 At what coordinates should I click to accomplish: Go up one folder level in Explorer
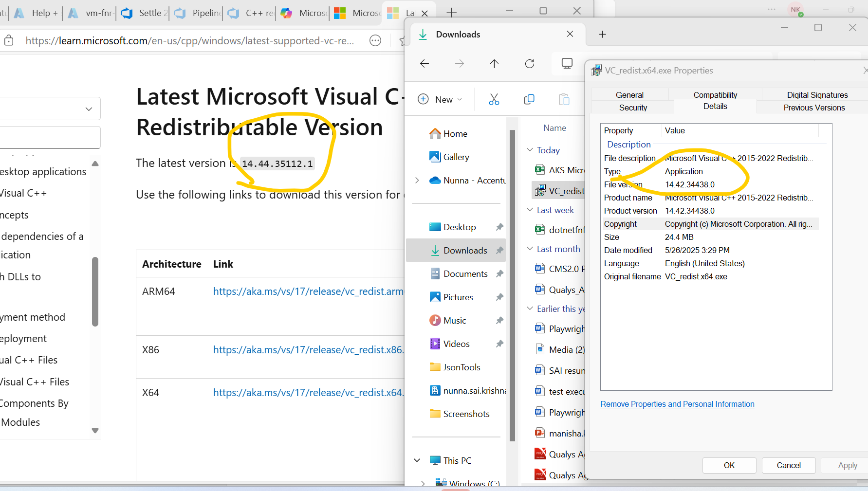pyautogui.click(x=494, y=64)
